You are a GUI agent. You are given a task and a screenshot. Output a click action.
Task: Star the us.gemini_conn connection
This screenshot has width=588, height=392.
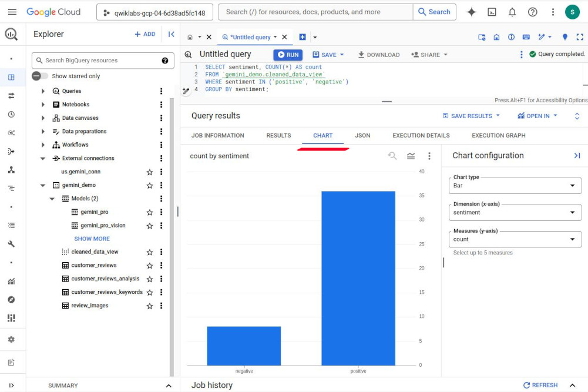point(150,172)
